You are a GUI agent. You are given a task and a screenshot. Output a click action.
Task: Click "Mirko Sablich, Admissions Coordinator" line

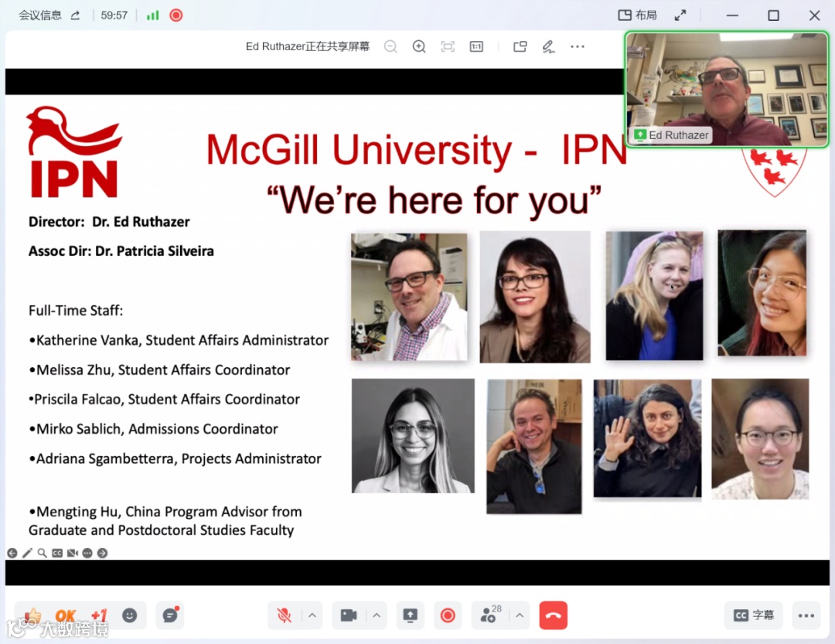coord(153,429)
